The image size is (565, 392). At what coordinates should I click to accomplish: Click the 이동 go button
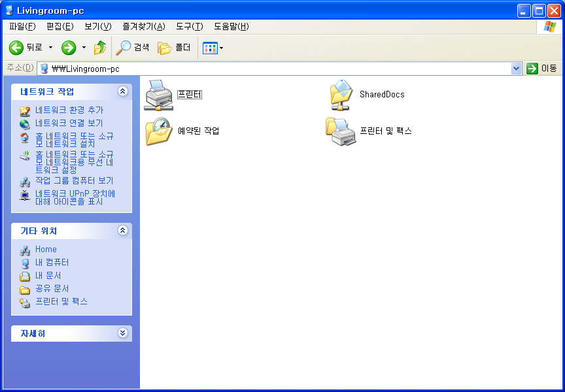click(x=541, y=69)
